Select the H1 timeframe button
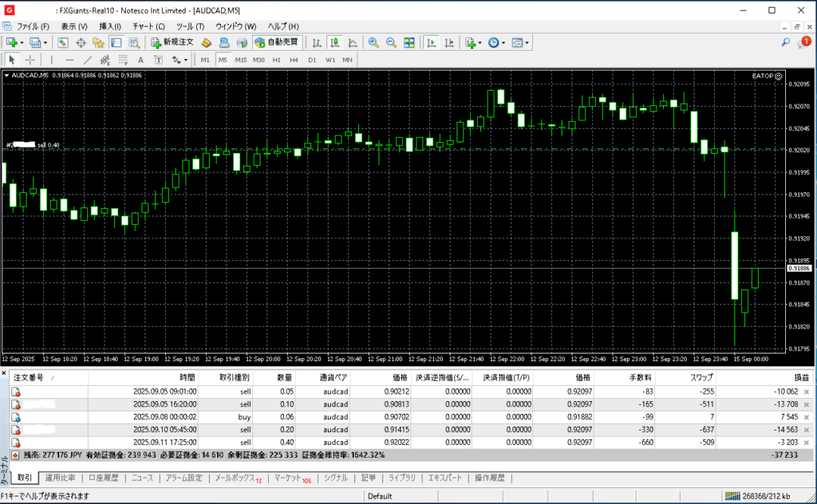Viewport: 817px width, 504px height. coord(277,60)
